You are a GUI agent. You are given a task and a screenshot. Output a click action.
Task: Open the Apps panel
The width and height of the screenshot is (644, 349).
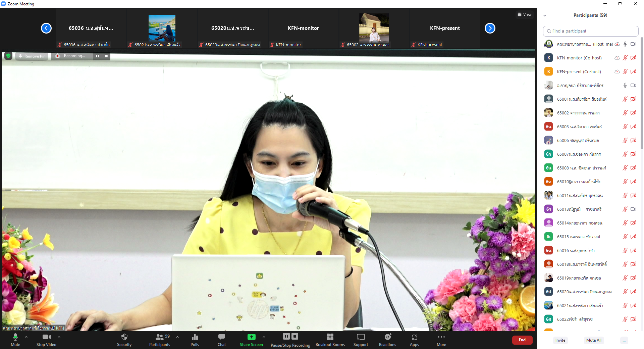pos(414,340)
